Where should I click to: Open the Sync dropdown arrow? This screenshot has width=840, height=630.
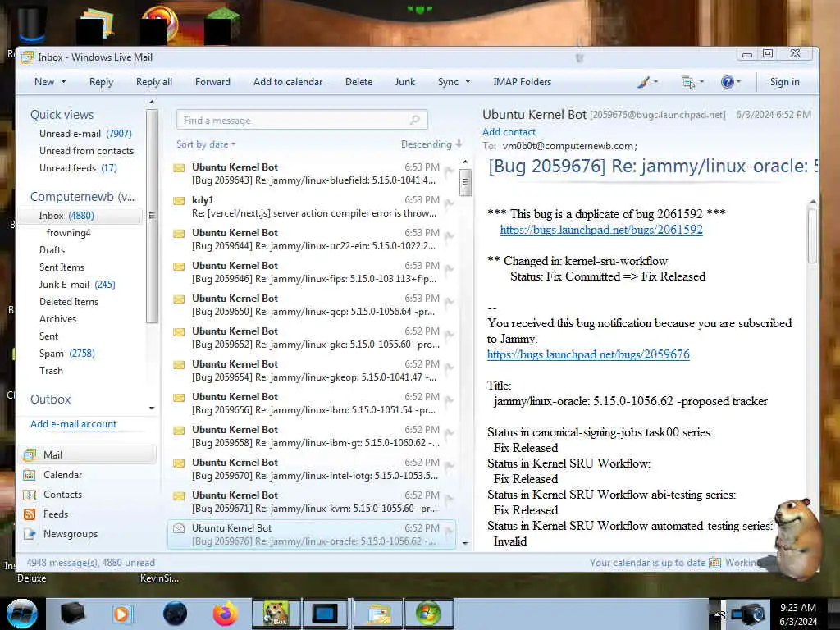pyautogui.click(x=468, y=82)
